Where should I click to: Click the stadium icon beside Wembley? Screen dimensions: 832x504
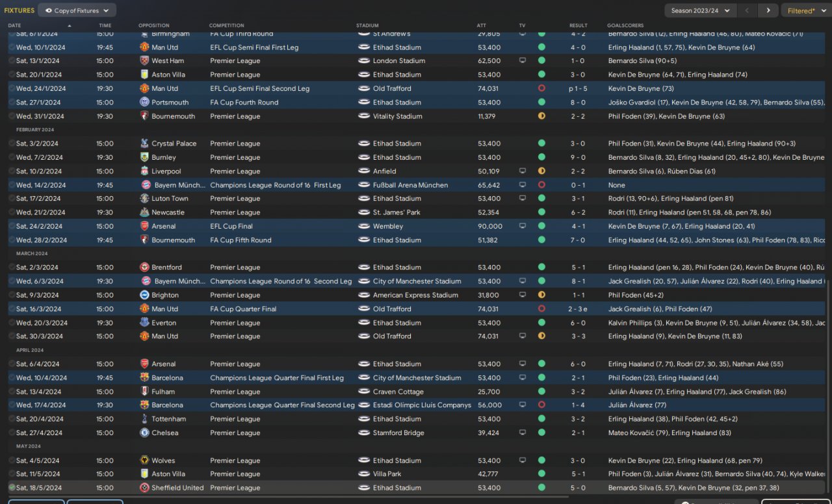tap(364, 227)
